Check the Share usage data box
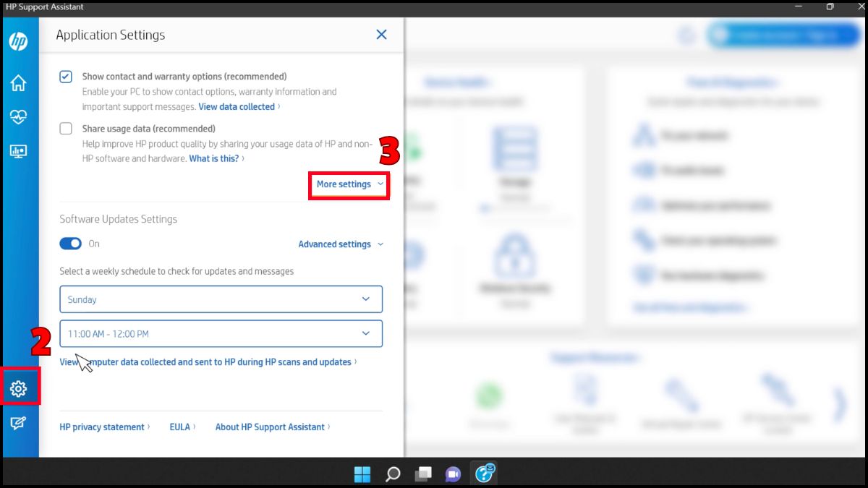 pyautogui.click(x=66, y=129)
